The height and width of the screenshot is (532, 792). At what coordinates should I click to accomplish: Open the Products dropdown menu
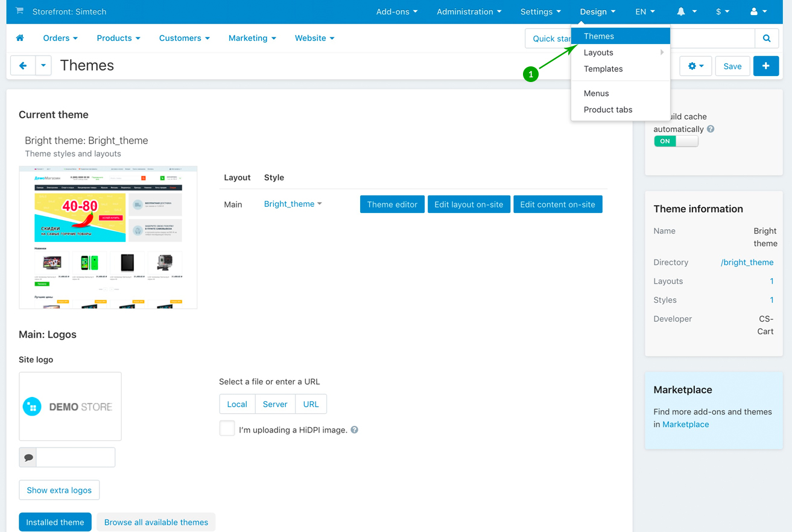pyautogui.click(x=118, y=38)
